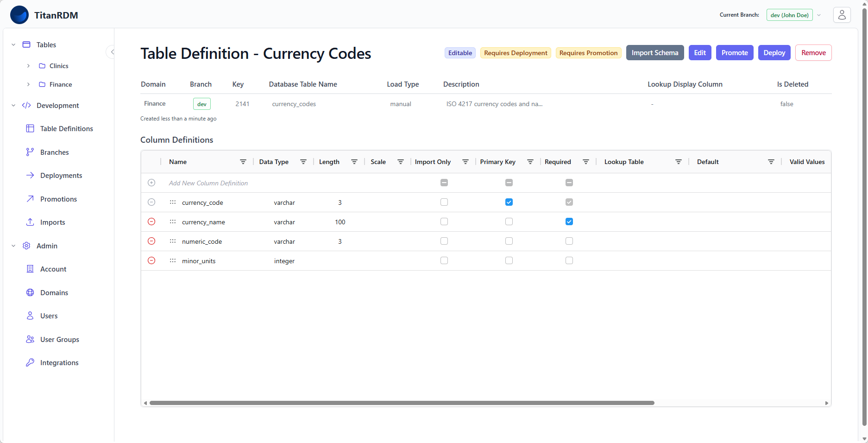This screenshot has height=443, width=868.
Task: Collapse the Development section
Action: pyautogui.click(x=13, y=105)
